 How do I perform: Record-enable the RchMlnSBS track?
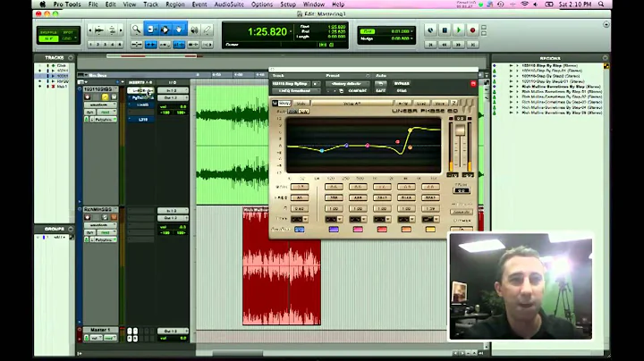pyautogui.click(x=88, y=217)
